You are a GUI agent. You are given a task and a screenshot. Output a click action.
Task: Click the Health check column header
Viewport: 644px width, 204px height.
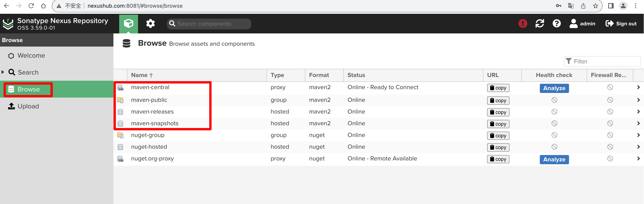click(554, 75)
